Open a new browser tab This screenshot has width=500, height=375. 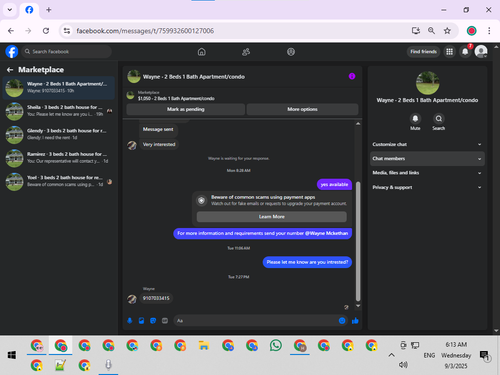click(49, 10)
